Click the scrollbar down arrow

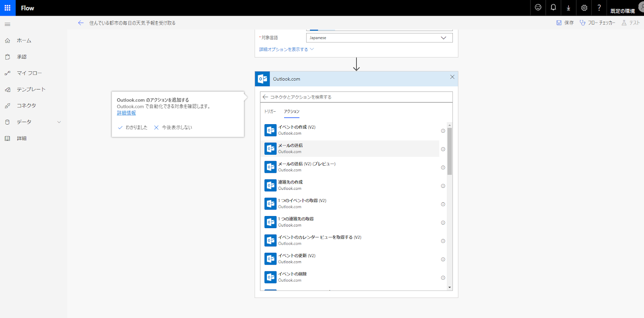450,287
